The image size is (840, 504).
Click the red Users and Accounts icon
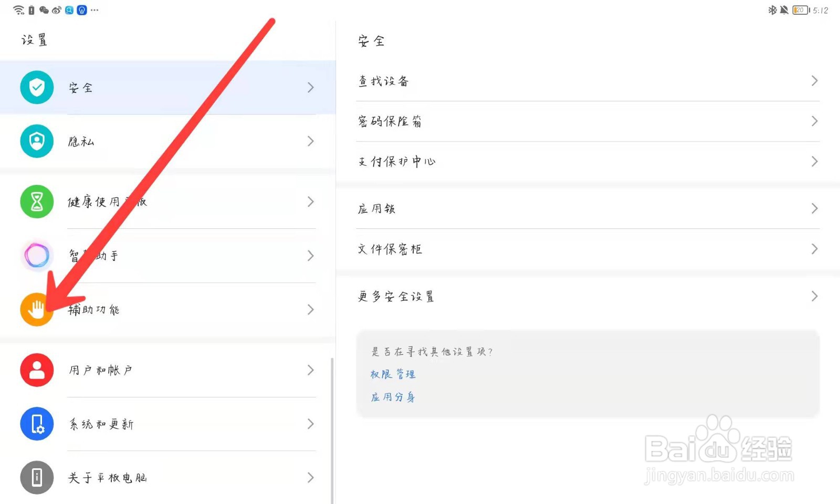coord(37,370)
